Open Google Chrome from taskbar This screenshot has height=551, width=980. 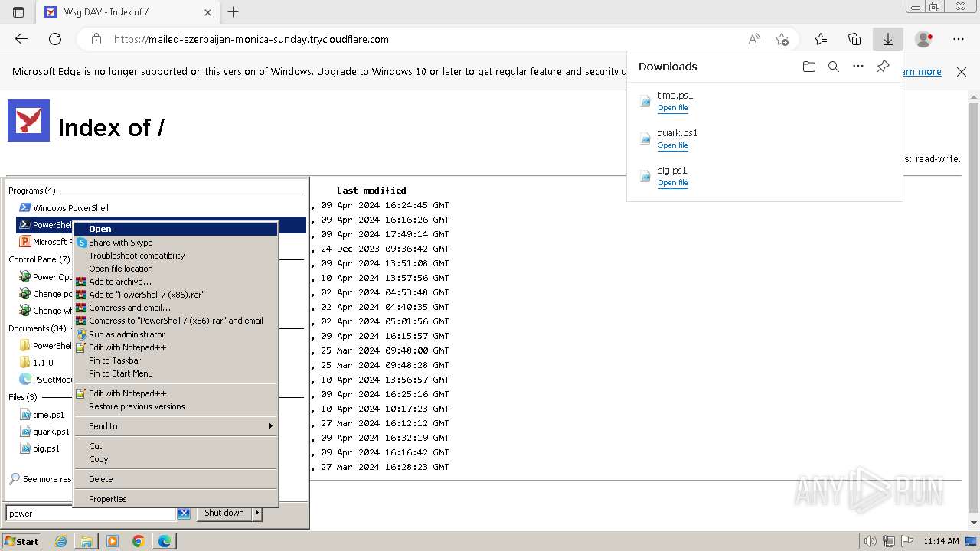point(139,541)
